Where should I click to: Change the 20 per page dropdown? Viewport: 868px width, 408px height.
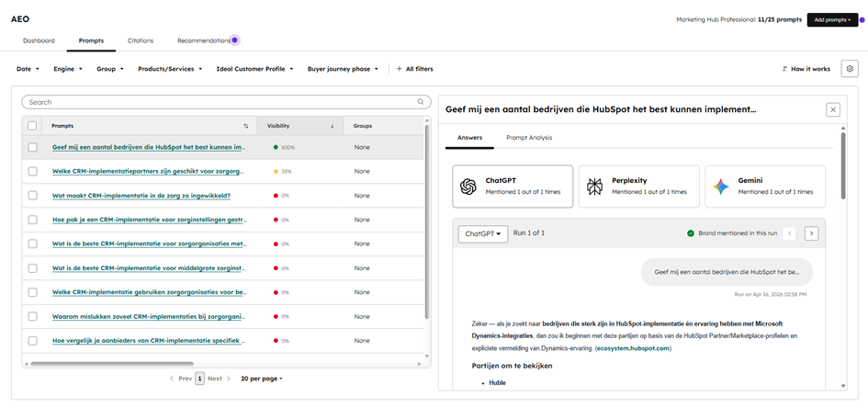[262, 379]
